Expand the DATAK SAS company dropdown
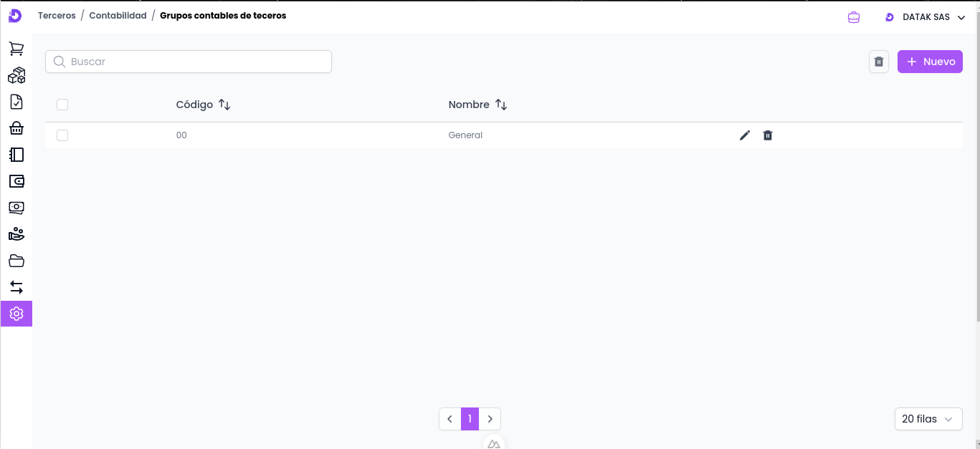 [926, 17]
